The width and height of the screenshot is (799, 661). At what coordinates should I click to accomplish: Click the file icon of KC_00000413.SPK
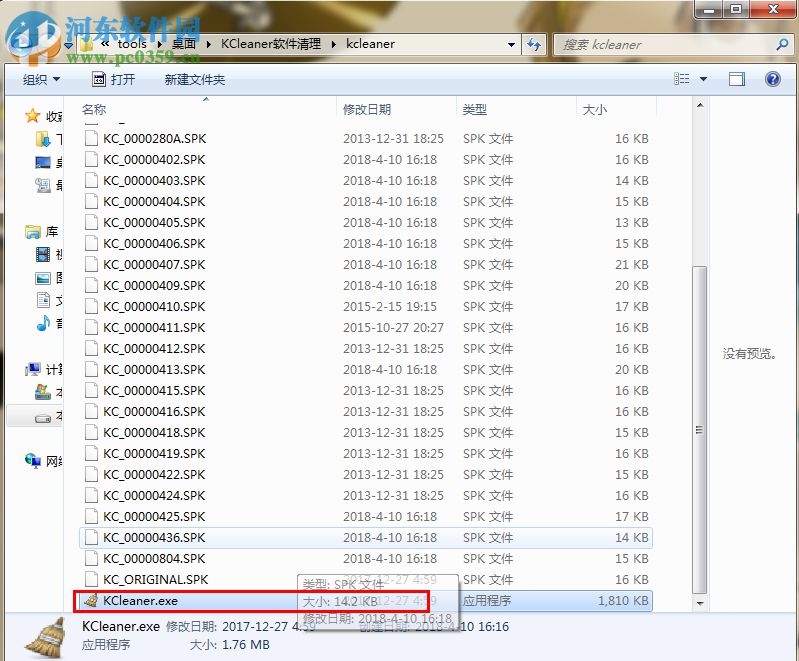click(x=91, y=369)
